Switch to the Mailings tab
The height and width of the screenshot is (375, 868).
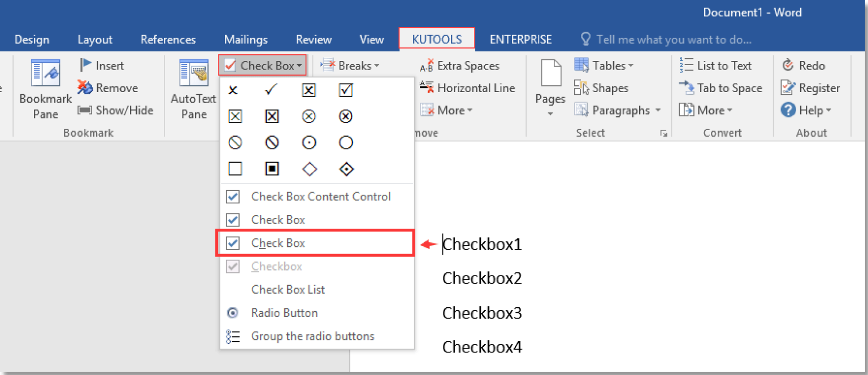tap(245, 39)
